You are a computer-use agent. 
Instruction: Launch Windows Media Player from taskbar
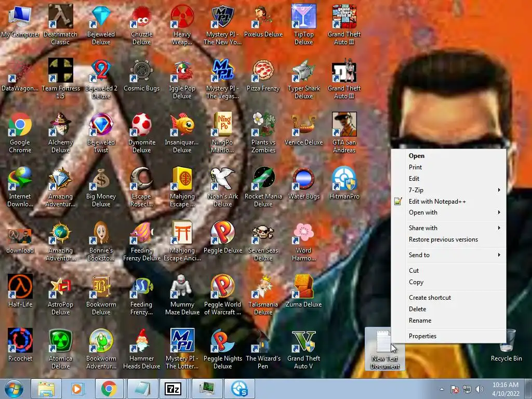point(77,389)
